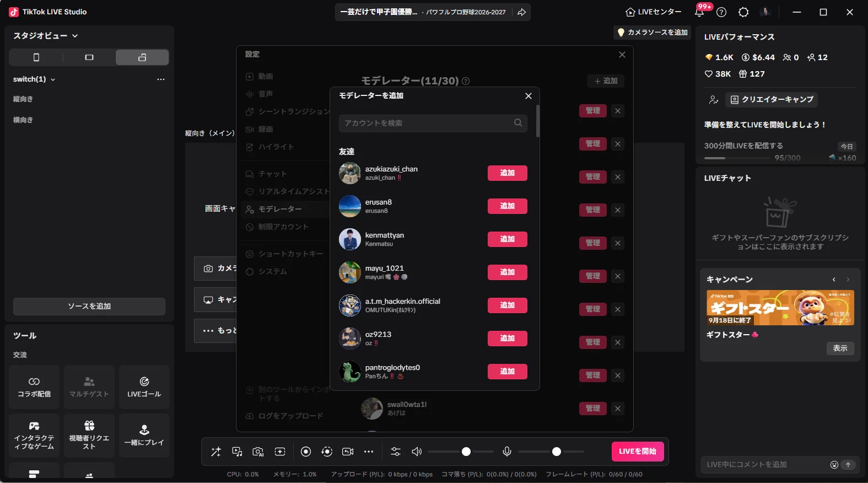The image size is (868, 483).
Task: Select the portrait phone layout view
Action: (x=36, y=57)
